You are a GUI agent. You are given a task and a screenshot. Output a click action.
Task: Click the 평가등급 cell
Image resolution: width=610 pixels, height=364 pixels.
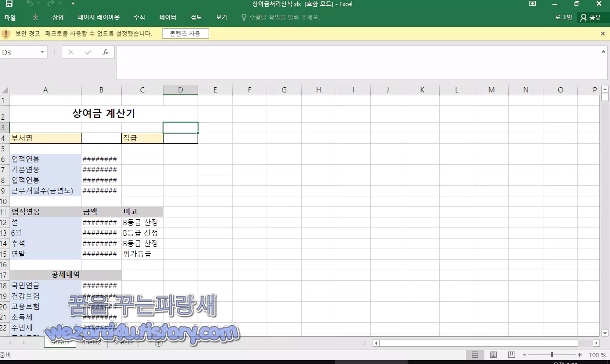click(142, 254)
